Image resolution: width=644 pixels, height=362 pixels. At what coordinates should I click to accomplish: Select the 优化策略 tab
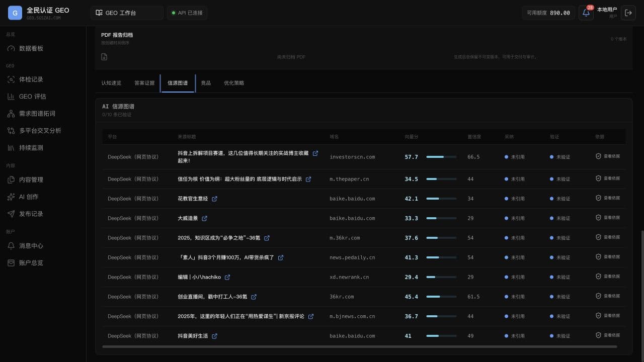234,83
